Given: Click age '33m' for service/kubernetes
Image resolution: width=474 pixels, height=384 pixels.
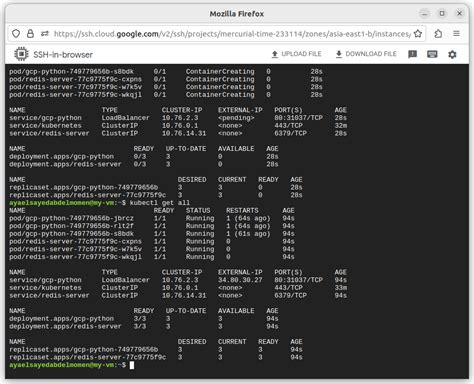Looking at the screenshot, I should pyautogui.click(x=341, y=288).
